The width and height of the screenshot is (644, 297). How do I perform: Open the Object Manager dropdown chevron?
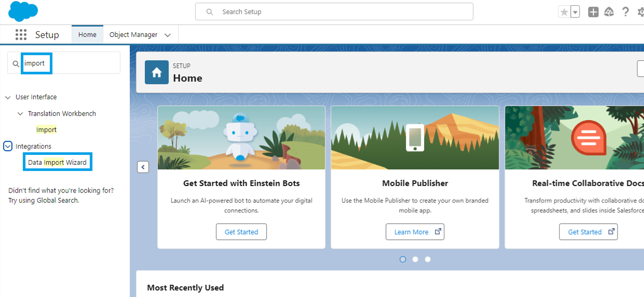(x=167, y=34)
